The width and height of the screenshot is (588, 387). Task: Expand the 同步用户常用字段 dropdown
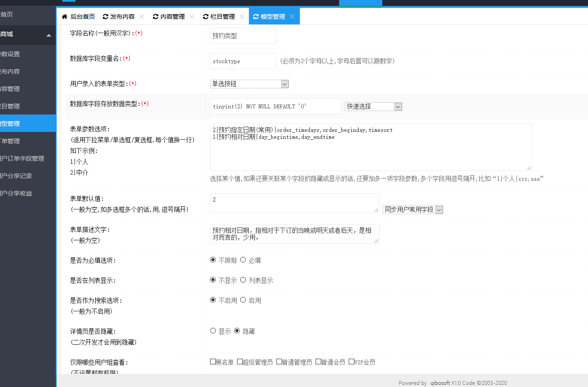(x=413, y=210)
